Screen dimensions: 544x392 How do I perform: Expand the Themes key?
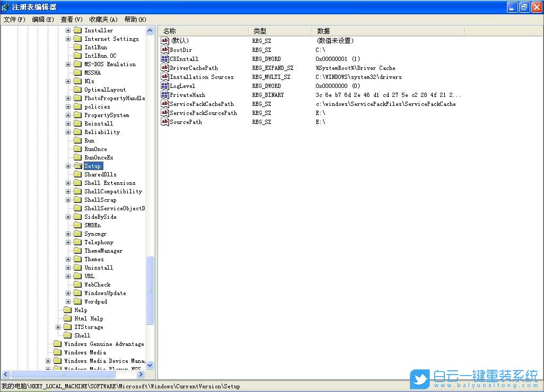68,259
